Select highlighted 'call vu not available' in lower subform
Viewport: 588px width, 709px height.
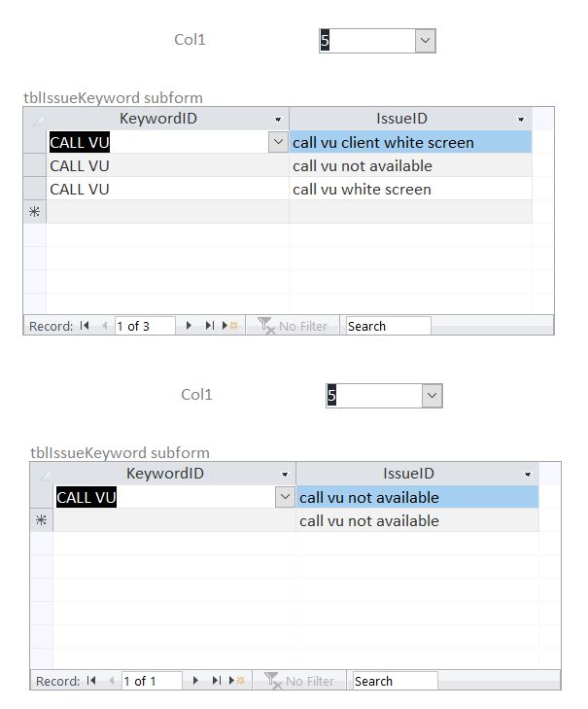click(x=417, y=497)
